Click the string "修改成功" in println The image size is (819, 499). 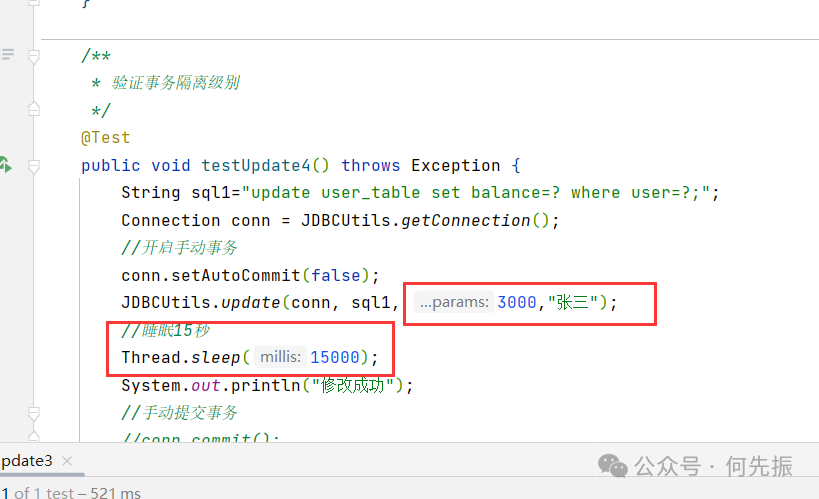point(353,386)
